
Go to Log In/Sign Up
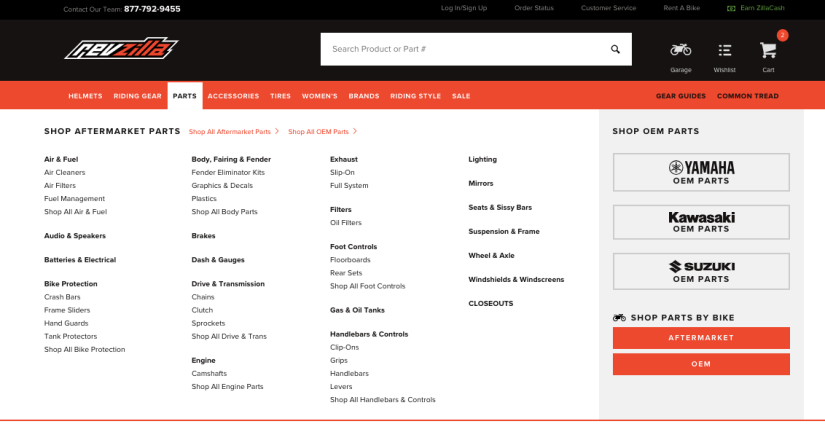pyautogui.click(x=464, y=8)
